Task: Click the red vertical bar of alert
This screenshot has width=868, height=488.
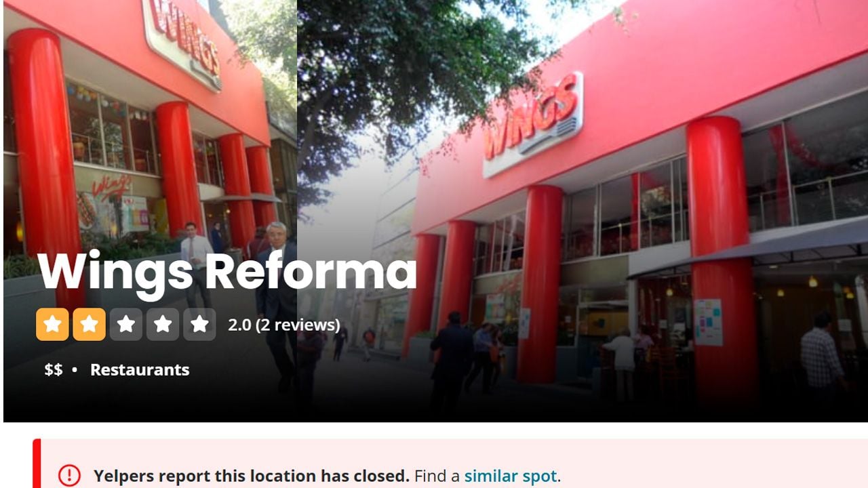Action: coord(37,464)
